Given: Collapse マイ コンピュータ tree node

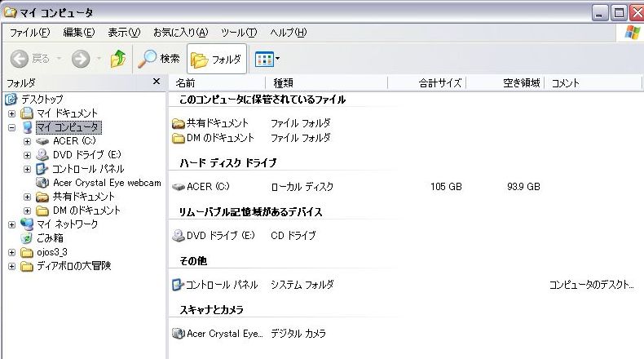Looking at the screenshot, I should click(x=12, y=127).
